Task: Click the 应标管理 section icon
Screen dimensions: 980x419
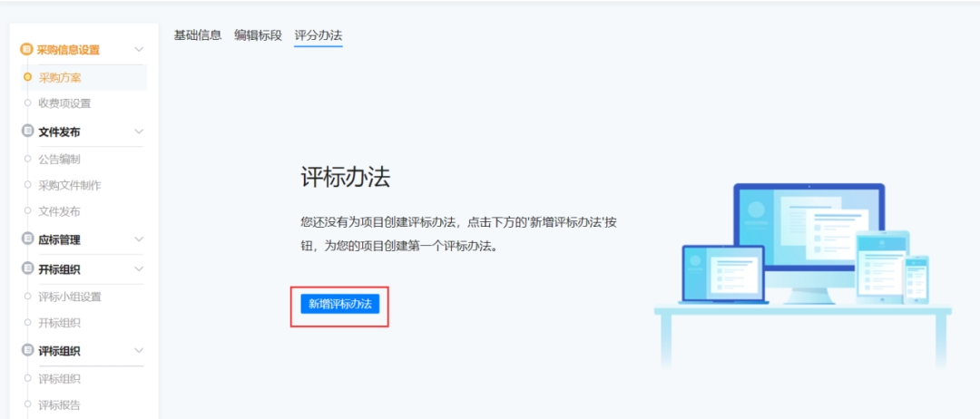Action: (27, 239)
